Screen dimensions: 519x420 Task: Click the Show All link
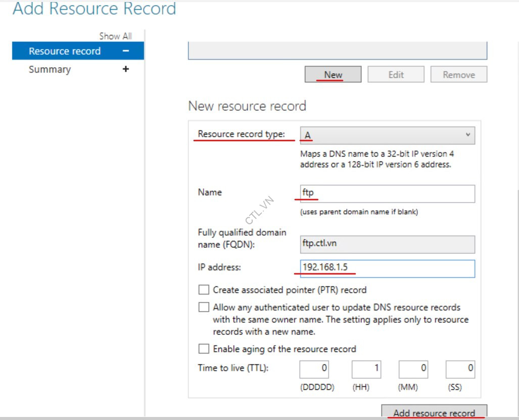click(115, 36)
